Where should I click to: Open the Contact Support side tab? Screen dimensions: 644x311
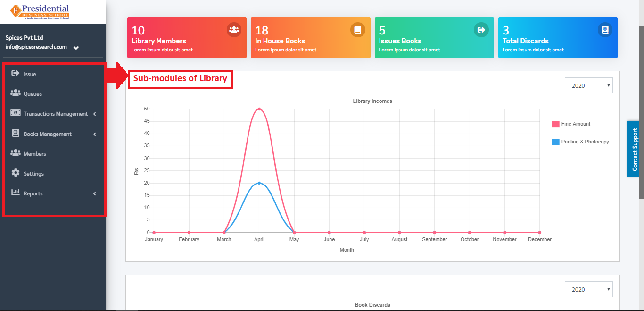635,149
